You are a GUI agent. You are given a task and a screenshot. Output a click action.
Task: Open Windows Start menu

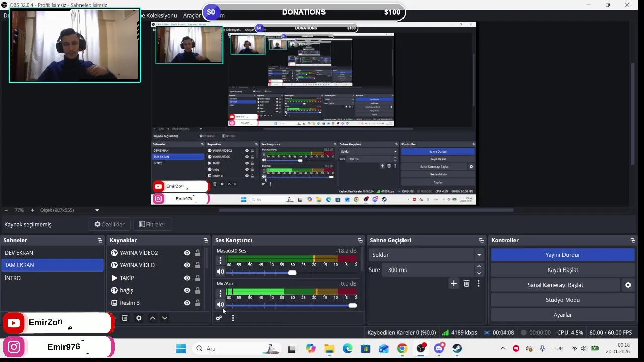click(181, 348)
